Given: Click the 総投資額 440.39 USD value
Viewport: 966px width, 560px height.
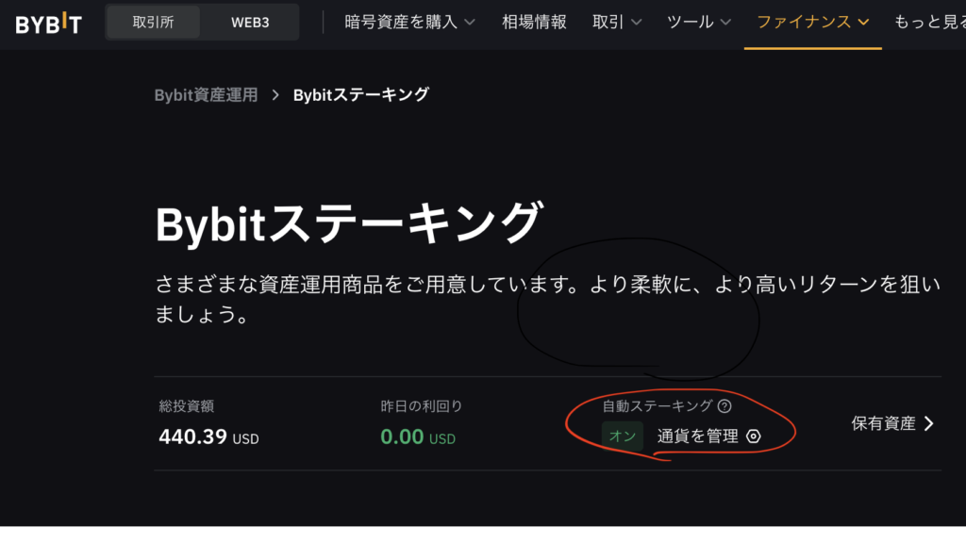Looking at the screenshot, I should pyautogui.click(x=208, y=436).
